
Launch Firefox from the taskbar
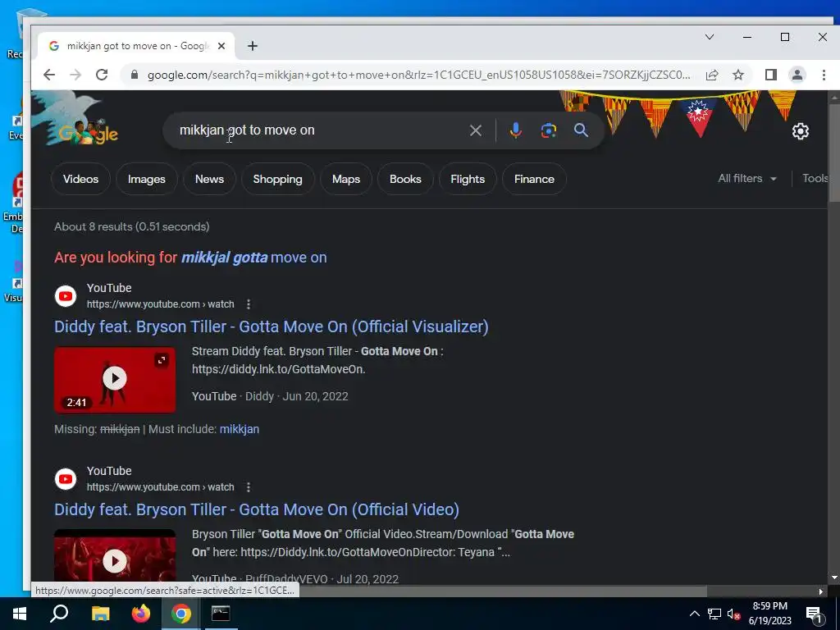141,614
